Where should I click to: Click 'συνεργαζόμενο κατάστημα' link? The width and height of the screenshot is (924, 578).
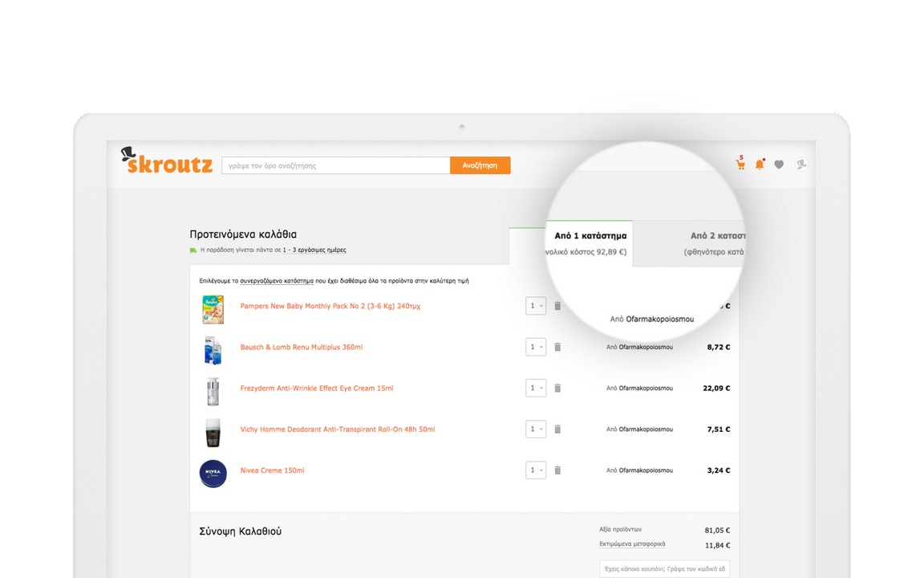[x=277, y=281]
